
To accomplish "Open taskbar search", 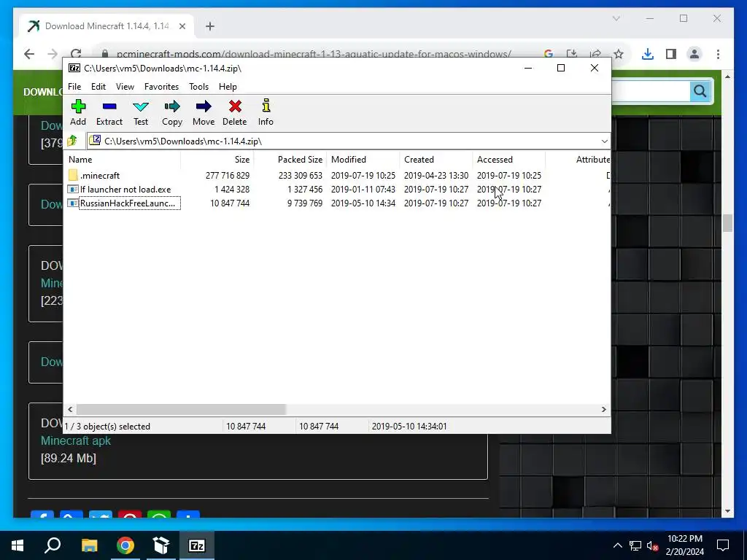I will 53,545.
